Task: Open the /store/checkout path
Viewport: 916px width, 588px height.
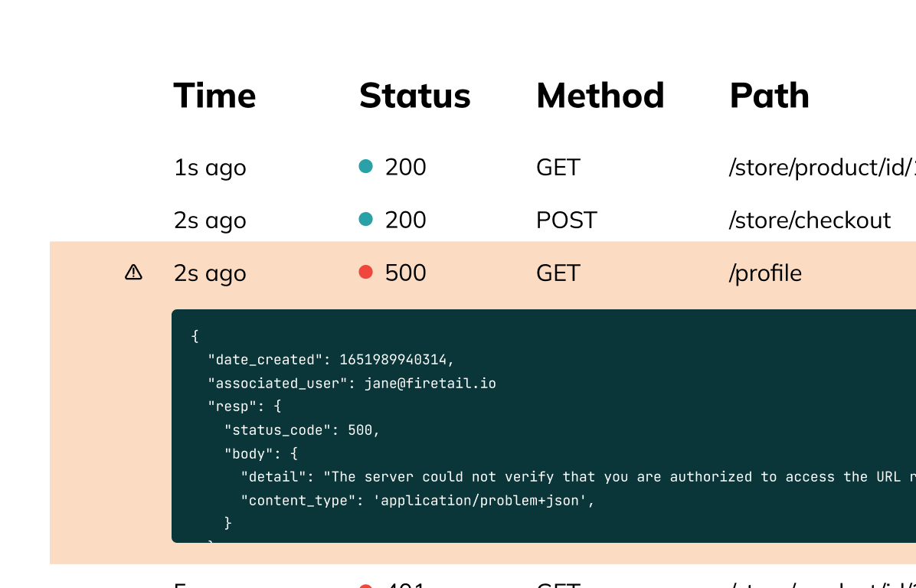Action: pyautogui.click(x=810, y=220)
